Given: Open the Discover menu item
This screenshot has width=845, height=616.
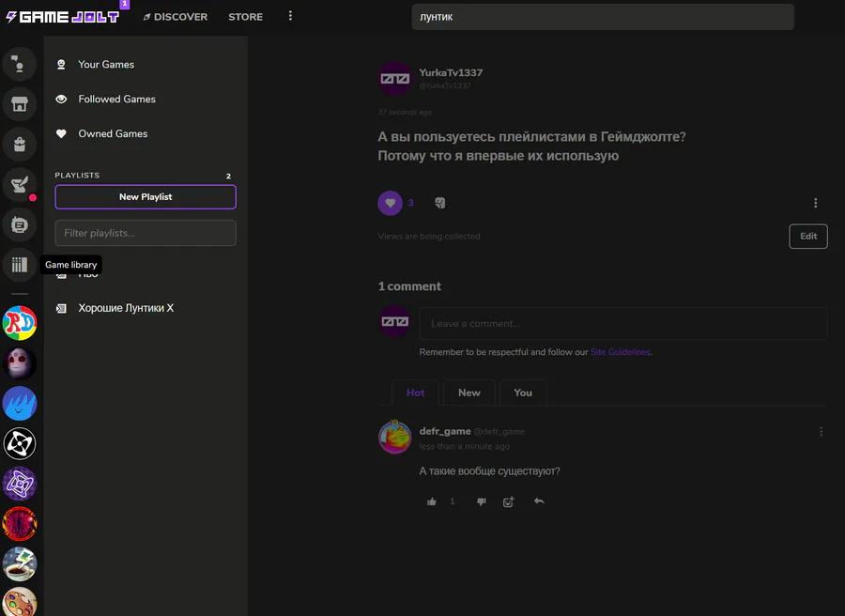Looking at the screenshot, I should [175, 17].
